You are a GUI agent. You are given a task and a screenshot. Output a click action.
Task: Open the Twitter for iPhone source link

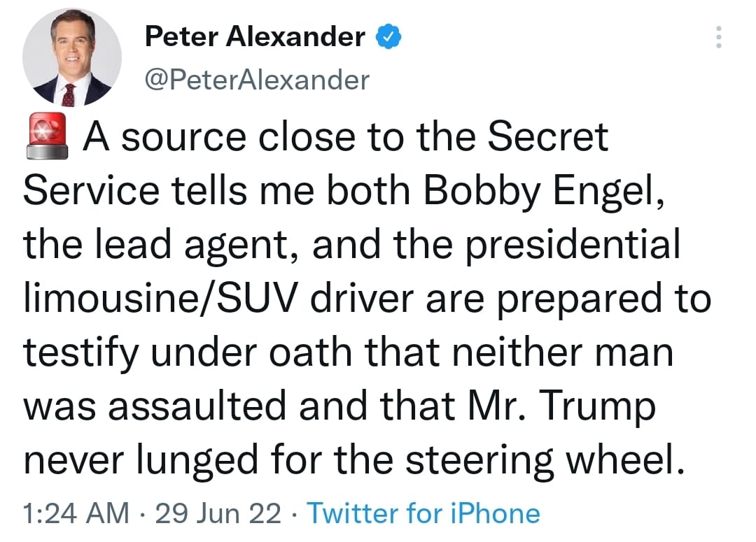click(423, 513)
